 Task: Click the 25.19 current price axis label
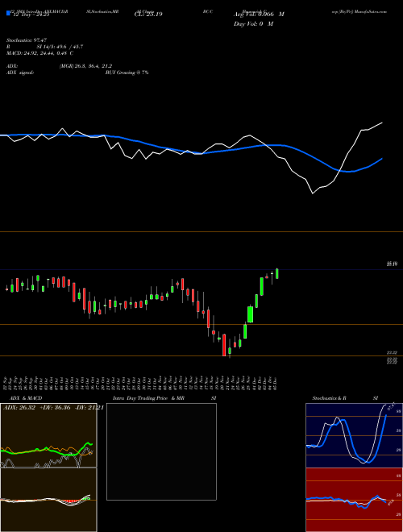[x=393, y=264]
